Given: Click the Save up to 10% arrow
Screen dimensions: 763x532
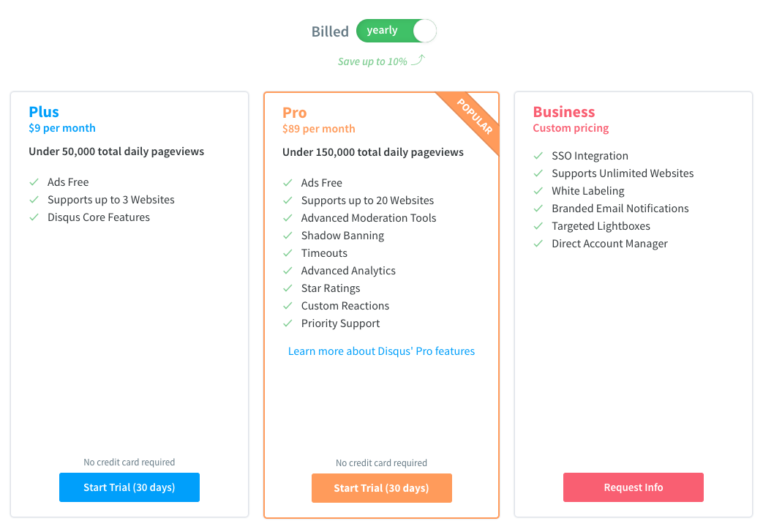Looking at the screenshot, I should tap(418, 60).
